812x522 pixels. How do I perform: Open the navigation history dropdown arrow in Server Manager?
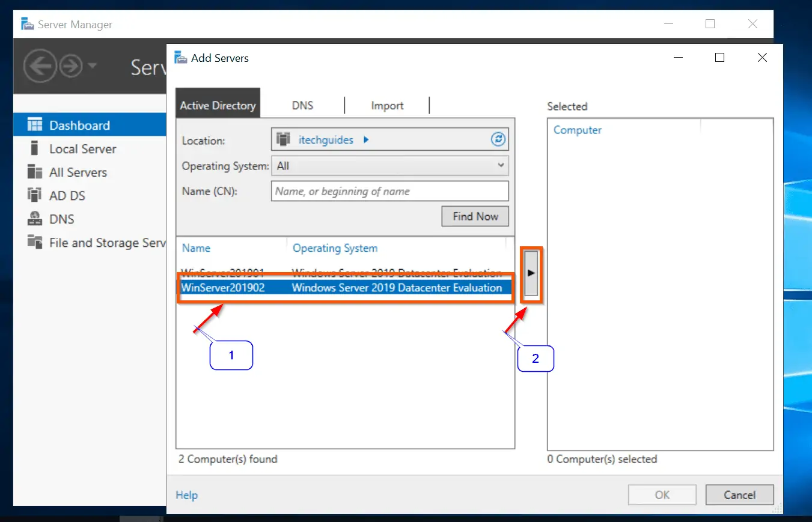click(91, 65)
